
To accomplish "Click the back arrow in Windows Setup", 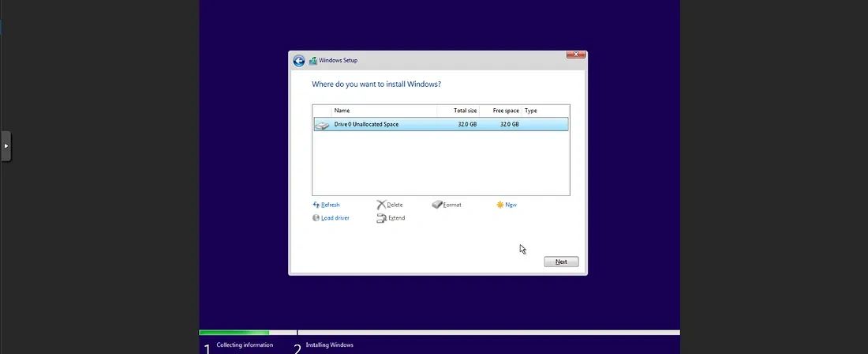I will pyautogui.click(x=299, y=61).
